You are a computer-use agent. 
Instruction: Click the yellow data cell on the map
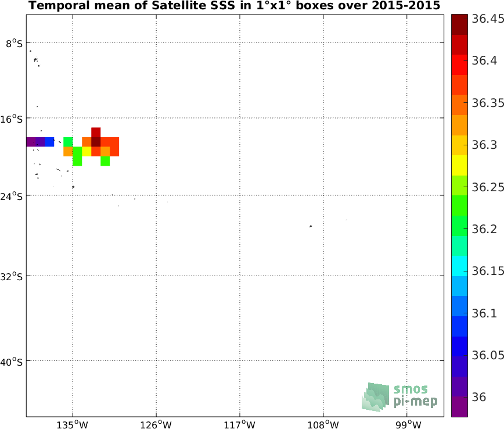(x=87, y=151)
